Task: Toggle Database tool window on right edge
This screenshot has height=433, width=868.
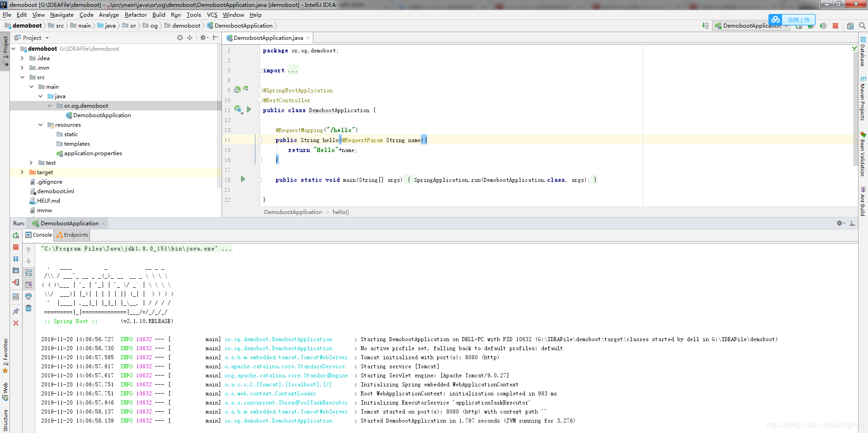Action: [x=863, y=52]
